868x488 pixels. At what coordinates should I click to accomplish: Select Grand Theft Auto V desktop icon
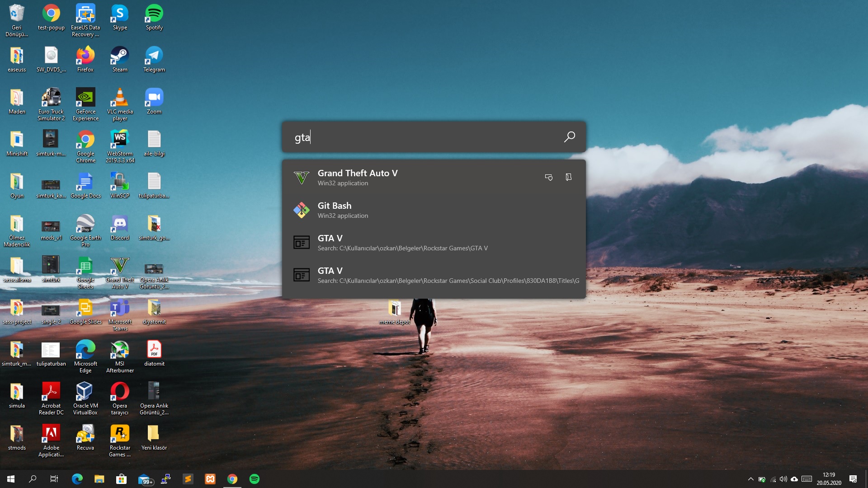click(x=120, y=273)
